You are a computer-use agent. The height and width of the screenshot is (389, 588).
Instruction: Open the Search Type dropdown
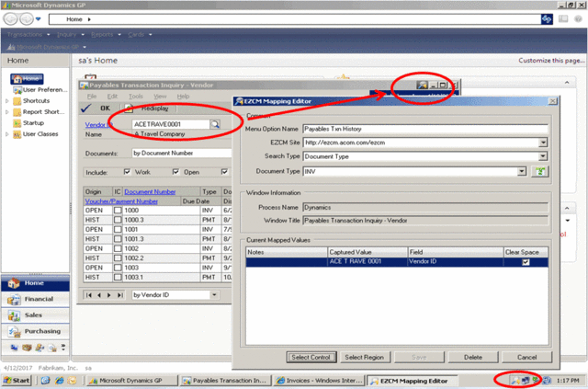543,156
